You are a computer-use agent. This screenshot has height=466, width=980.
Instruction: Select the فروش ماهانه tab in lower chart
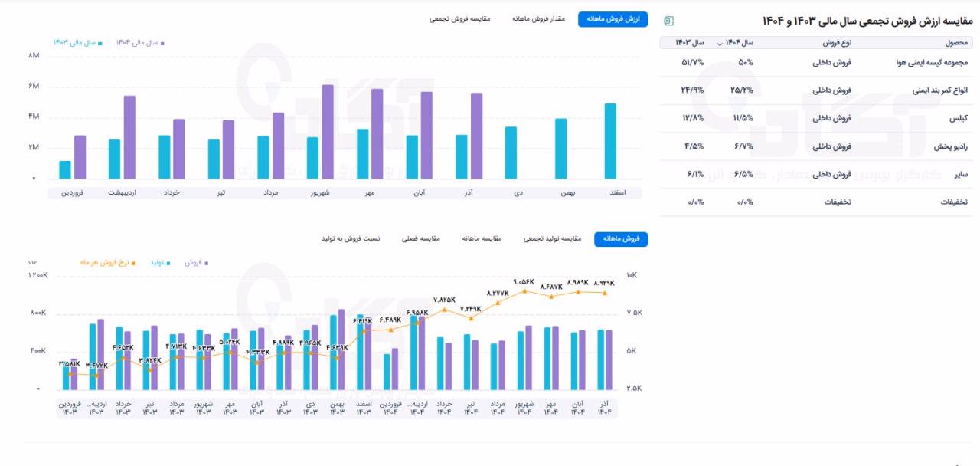click(x=621, y=239)
